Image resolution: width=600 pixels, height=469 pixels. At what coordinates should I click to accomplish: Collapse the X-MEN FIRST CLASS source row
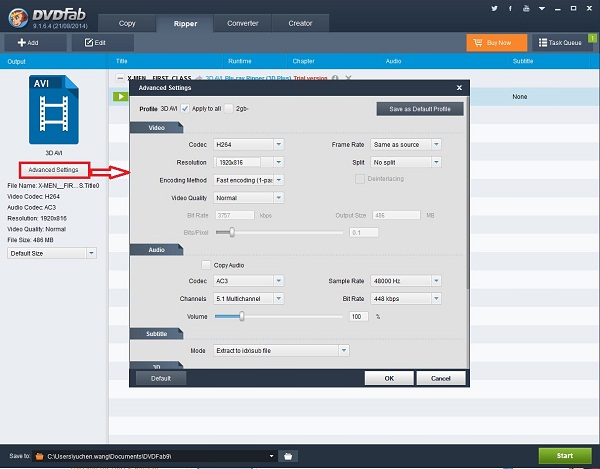[x=120, y=78]
